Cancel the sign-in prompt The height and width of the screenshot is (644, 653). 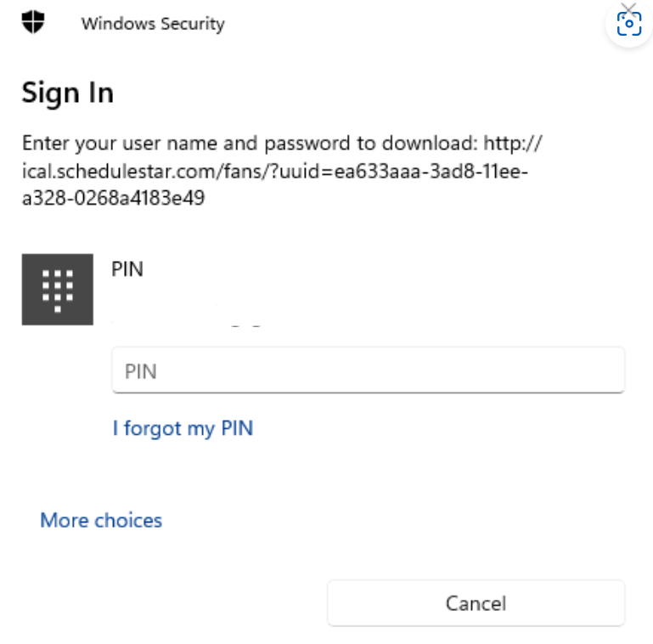click(476, 602)
